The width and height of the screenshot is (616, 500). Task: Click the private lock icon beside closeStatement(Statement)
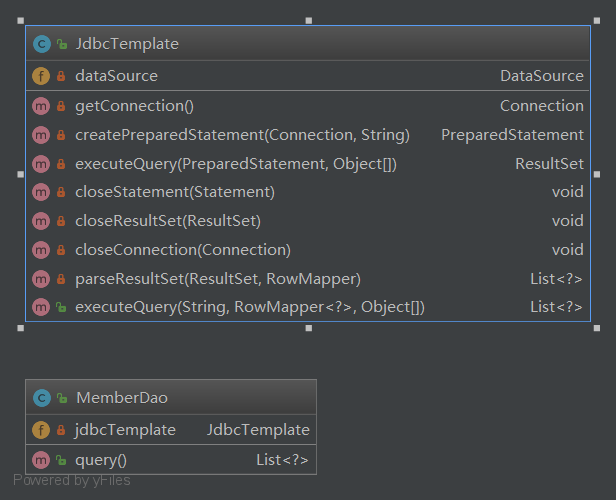pos(61,192)
